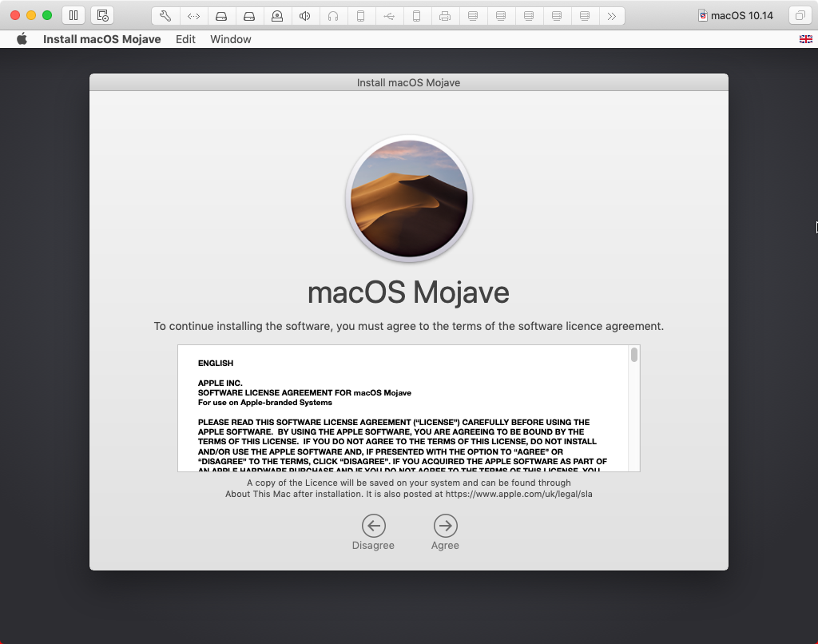The width and height of the screenshot is (818, 644).
Task: Click the speaker volume icon
Action: tap(305, 14)
